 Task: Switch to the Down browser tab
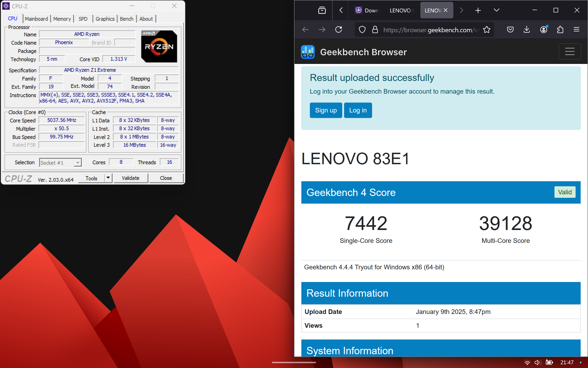point(367,10)
